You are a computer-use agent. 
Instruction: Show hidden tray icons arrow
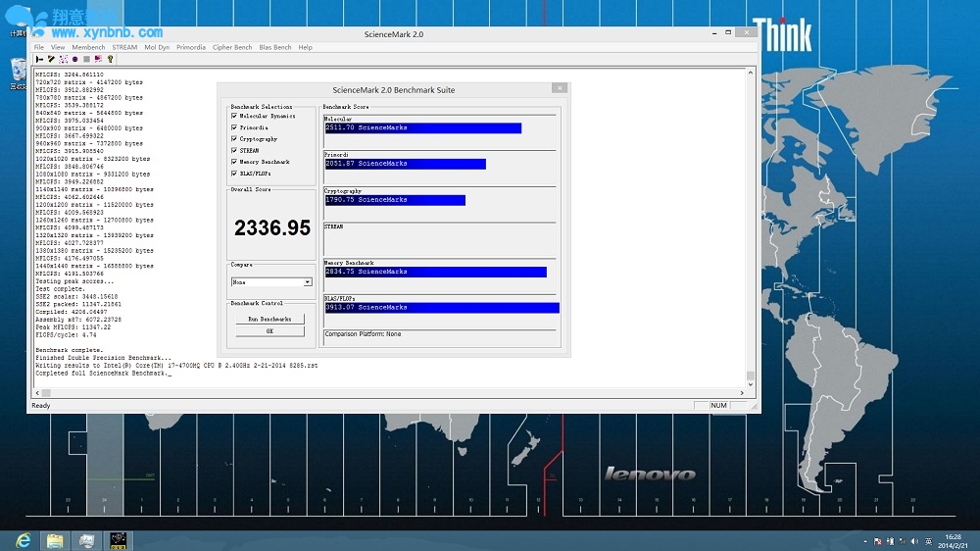pos(865,541)
